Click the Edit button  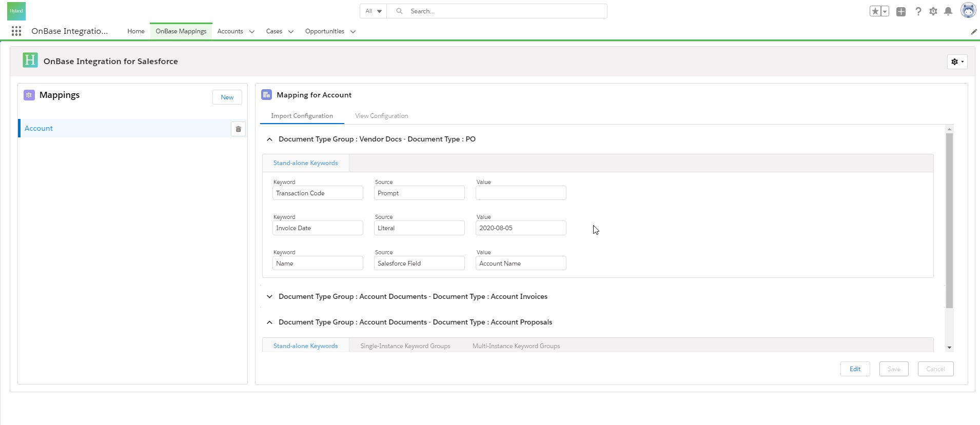coord(855,369)
